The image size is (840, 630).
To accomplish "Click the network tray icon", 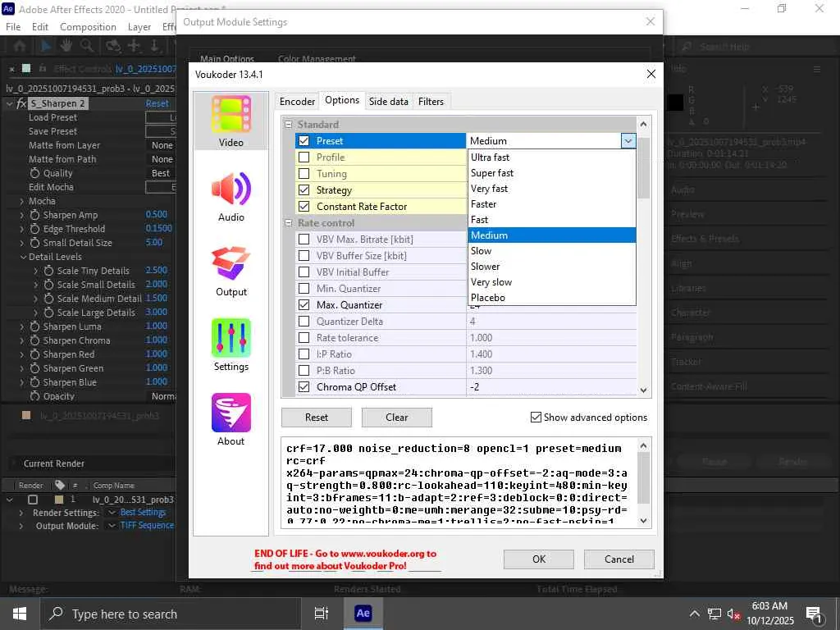I will [714, 614].
